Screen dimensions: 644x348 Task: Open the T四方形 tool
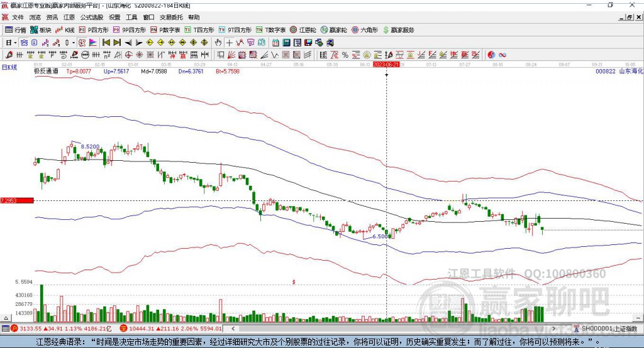[x=199, y=30]
